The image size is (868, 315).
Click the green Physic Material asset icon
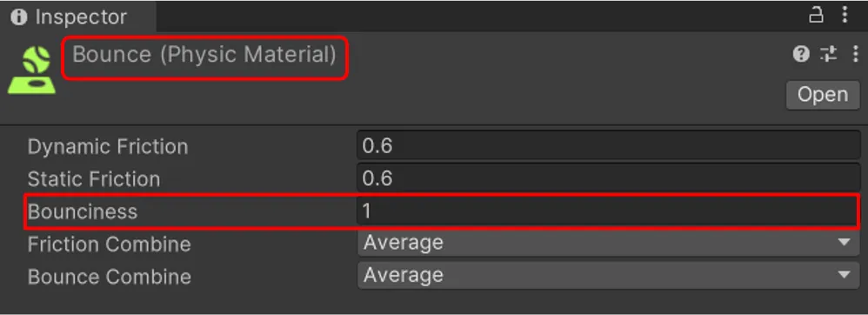click(32, 70)
